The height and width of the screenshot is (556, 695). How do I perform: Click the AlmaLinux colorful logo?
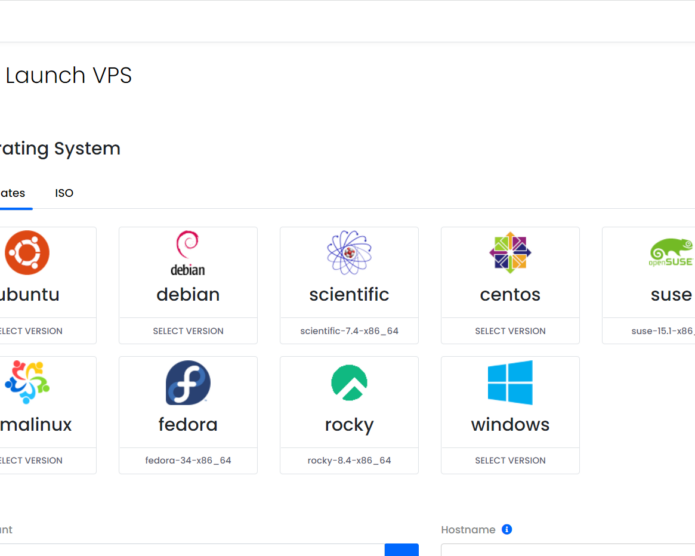(27, 382)
